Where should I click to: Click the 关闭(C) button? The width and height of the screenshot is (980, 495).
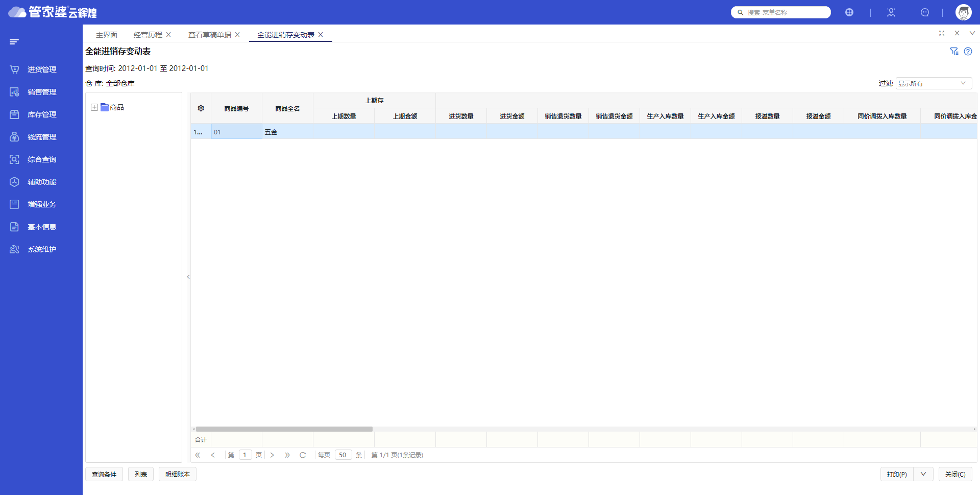[955, 474]
